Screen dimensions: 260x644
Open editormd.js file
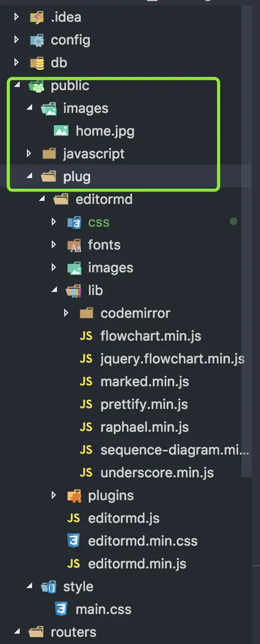tap(124, 519)
